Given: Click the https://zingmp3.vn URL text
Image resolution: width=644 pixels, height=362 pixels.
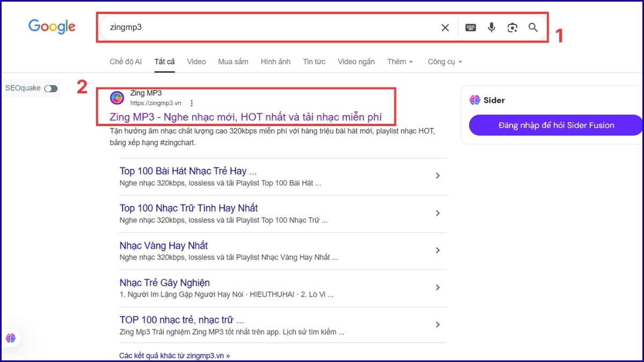Looking at the screenshot, I should [x=156, y=103].
